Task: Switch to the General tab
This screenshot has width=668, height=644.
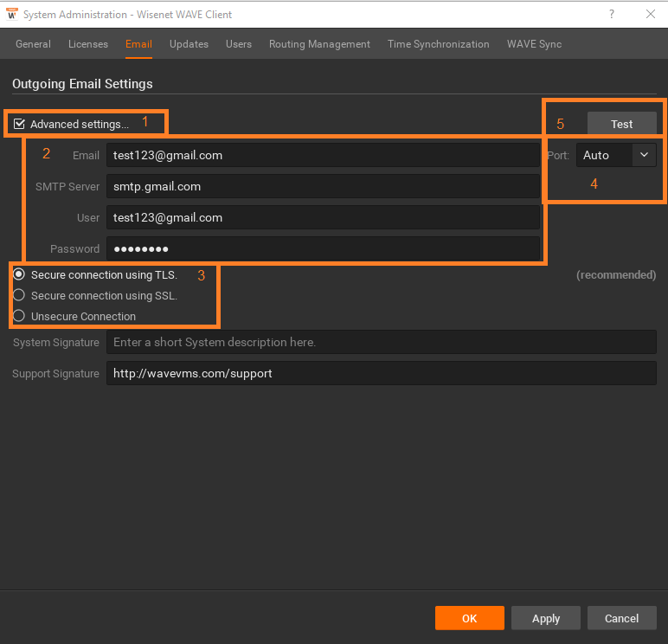Action: pos(33,44)
